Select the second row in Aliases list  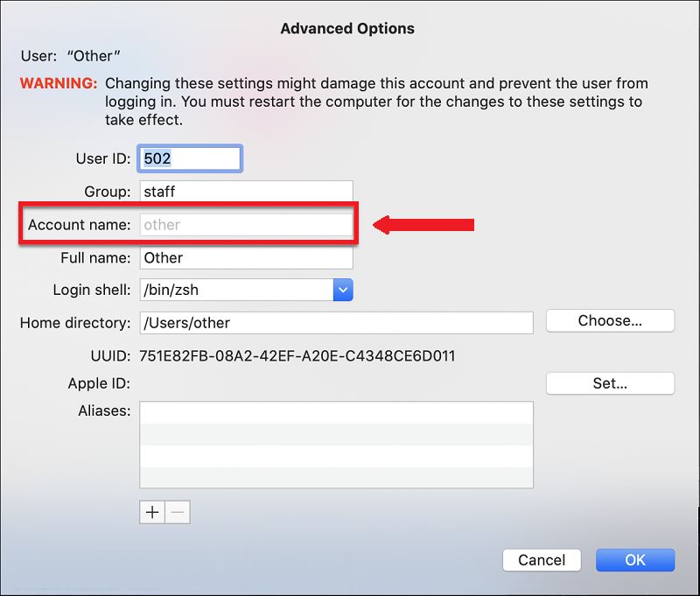336,434
